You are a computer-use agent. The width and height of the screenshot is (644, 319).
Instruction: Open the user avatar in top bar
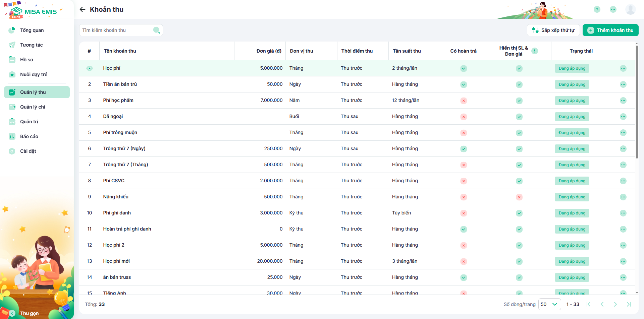coord(630,9)
